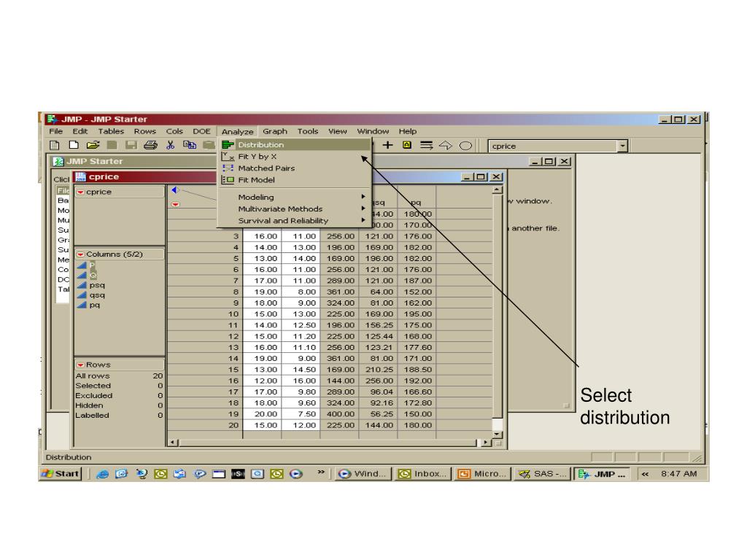Click the horizontal scrollbar left arrow
Image resolution: width=747 pixels, height=560 pixels.
pyautogui.click(x=174, y=443)
